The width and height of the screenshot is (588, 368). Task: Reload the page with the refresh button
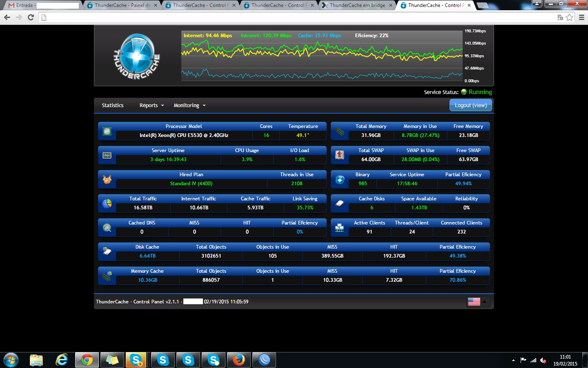pos(31,17)
